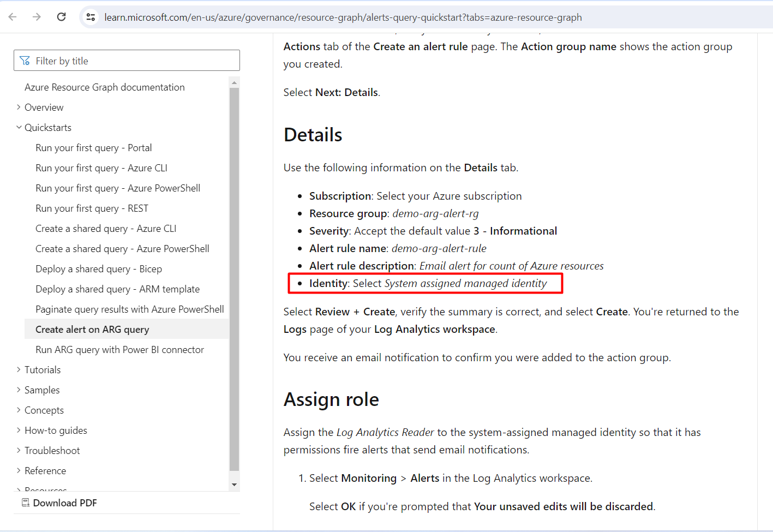Click the Reference tree item label
The width and height of the screenshot is (773, 532).
point(45,471)
